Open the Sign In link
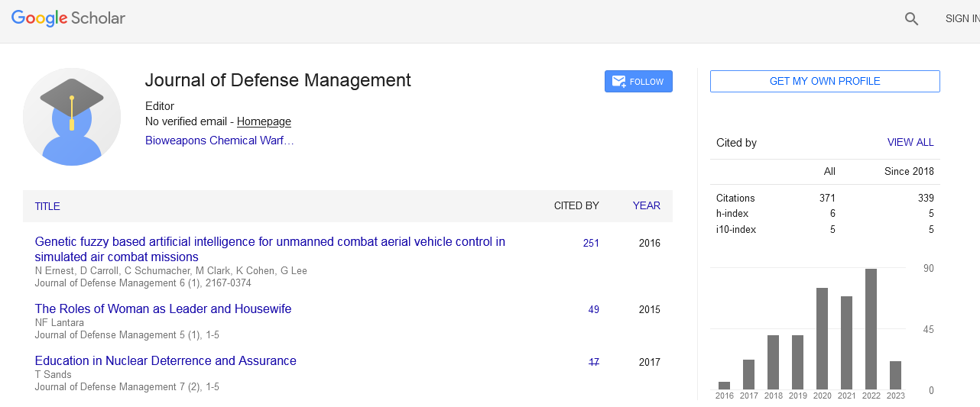Screen dimensions: 980x407 pos(962,19)
